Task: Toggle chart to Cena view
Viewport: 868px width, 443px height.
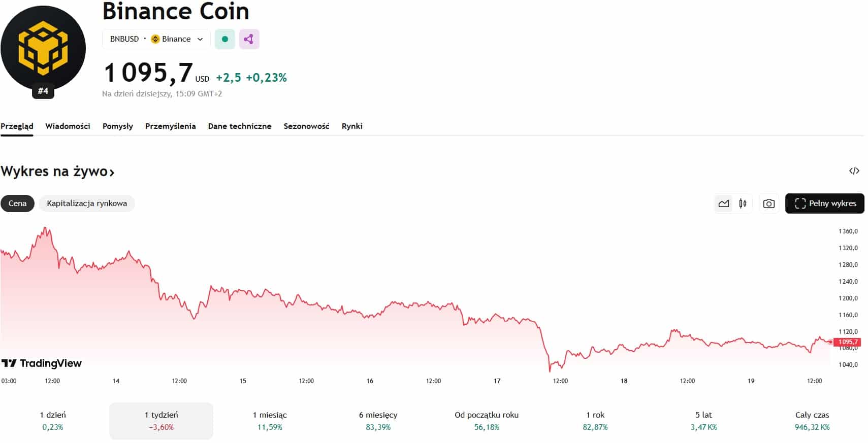Action: coord(17,203)
